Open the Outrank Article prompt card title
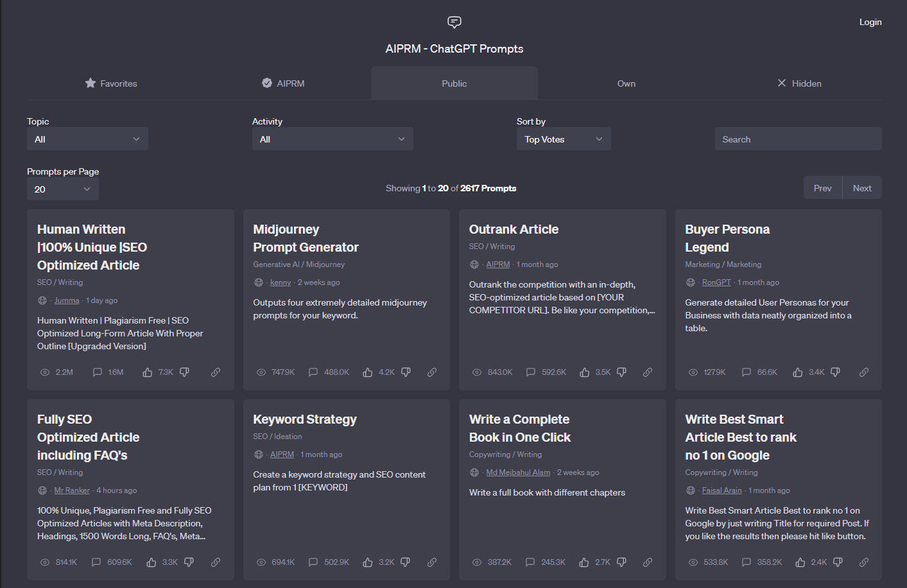The image size is (907, 588). (514, 229)
